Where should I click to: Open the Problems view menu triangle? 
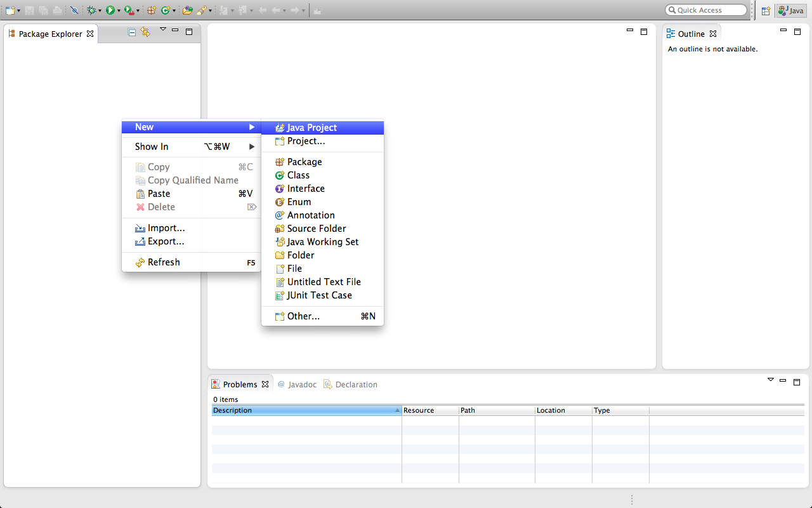point(771,380)
